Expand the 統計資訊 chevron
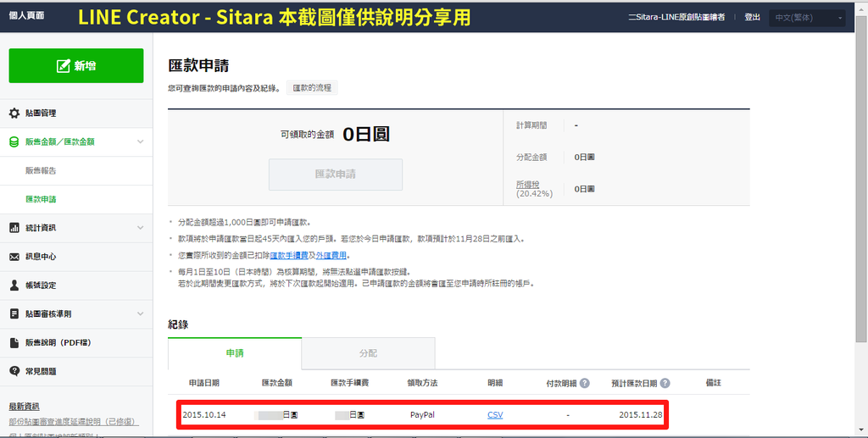 point(140,228)
